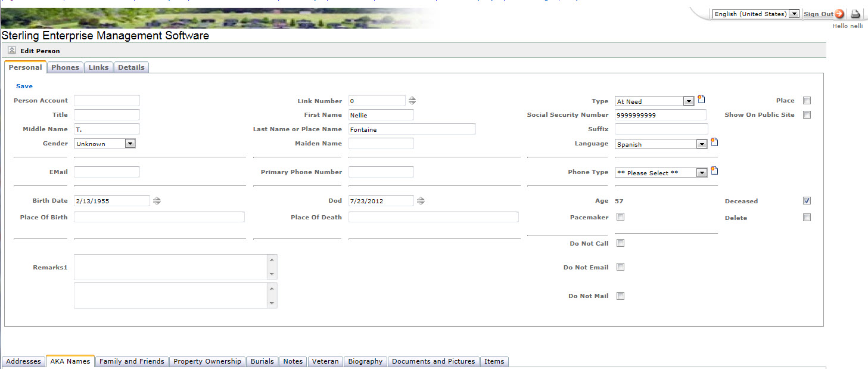The image size is (868, 369).
Task: Click the Remarks1 scrollbar down arrow
Action: [x=272, y=274]
